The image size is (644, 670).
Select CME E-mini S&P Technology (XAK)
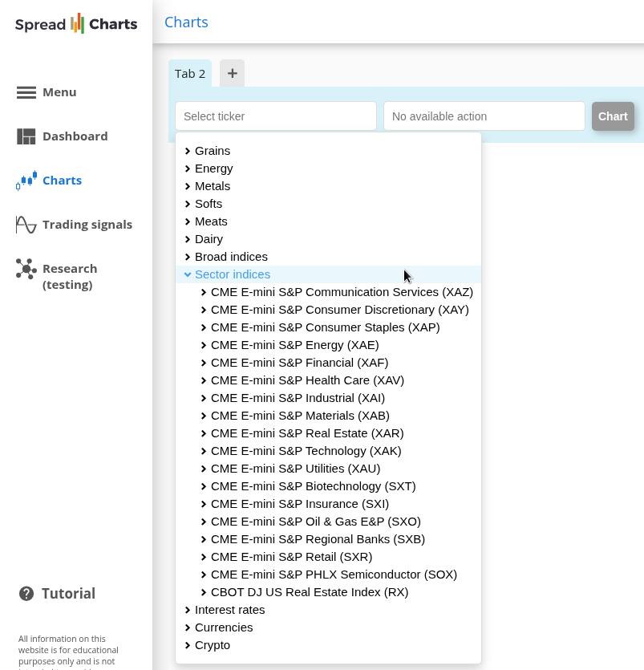306,451
